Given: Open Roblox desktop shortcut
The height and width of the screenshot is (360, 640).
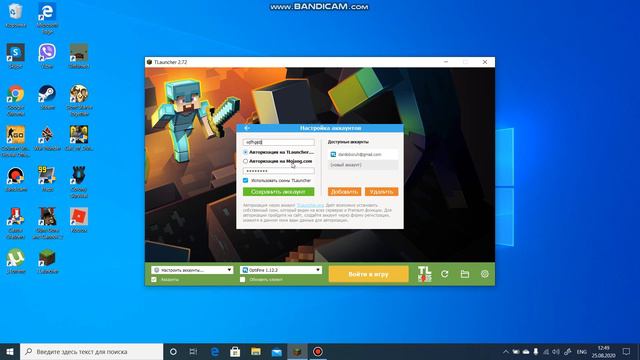Looking at the screenshot, I should pyautogui.click(x=79, y=220).
